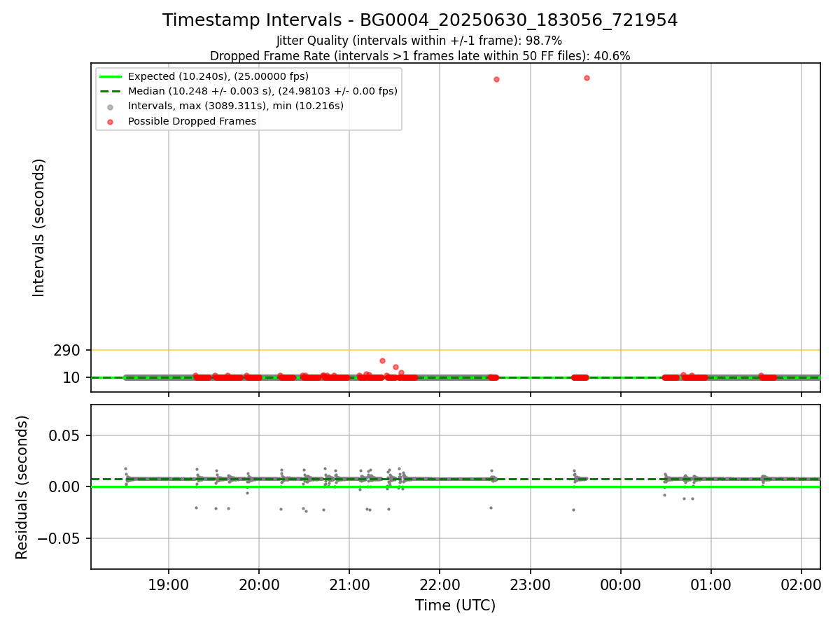The image size is (840, 630).
Task: Click the Residuals (seconds) y-axis label
Action: pos(22,487)
